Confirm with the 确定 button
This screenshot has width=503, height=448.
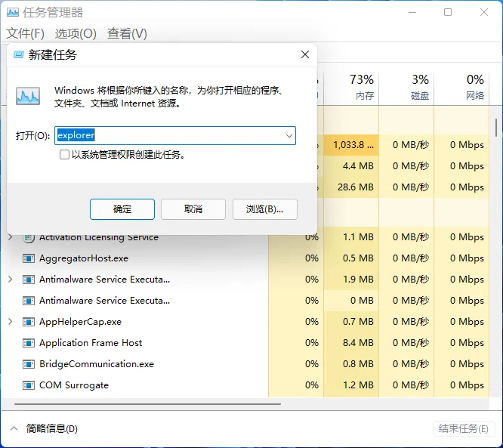click(122, 209)
